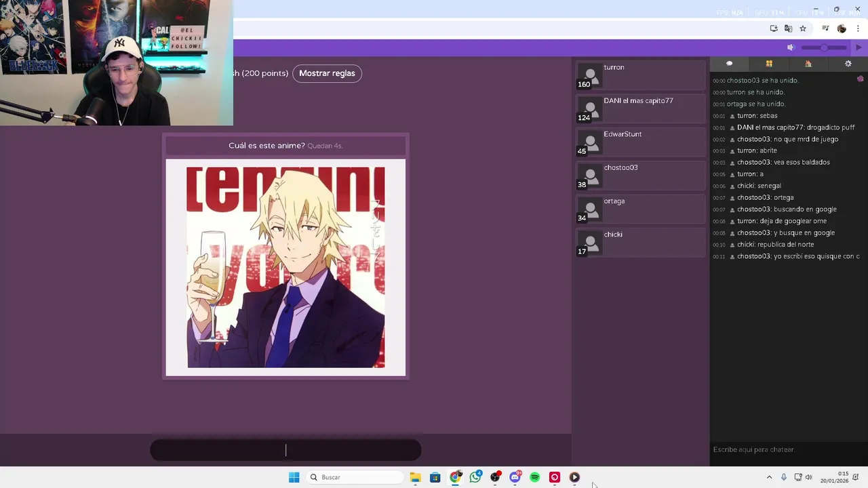Image resolution: width=868 pixels, height=488 pixels.
Task: Open the red circular app in taskbar
Action: [x=555, y=477]
